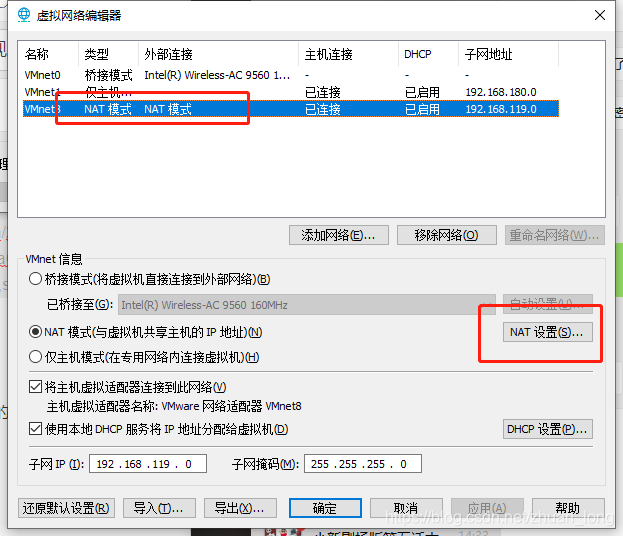The height and width of the screenshot is (536, 623).
Task: Click 取消 button
Action: coord(406,508)
